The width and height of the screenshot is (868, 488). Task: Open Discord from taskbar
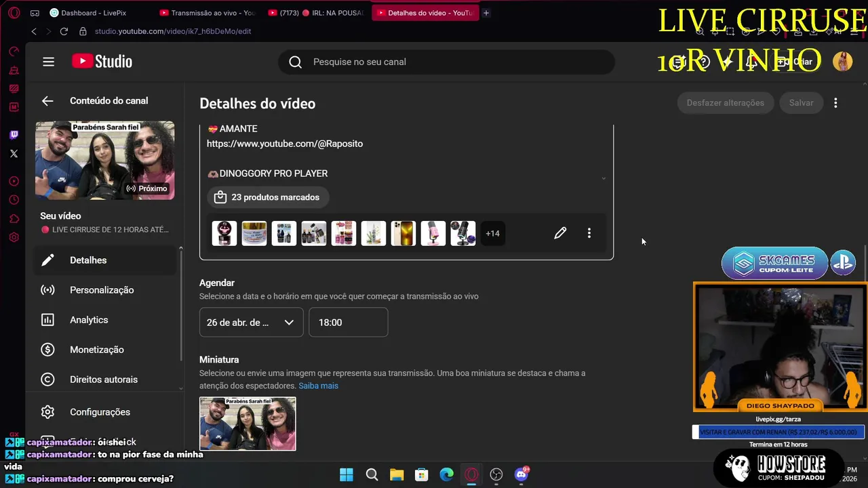pyautogui.click(x=521, y=474)
